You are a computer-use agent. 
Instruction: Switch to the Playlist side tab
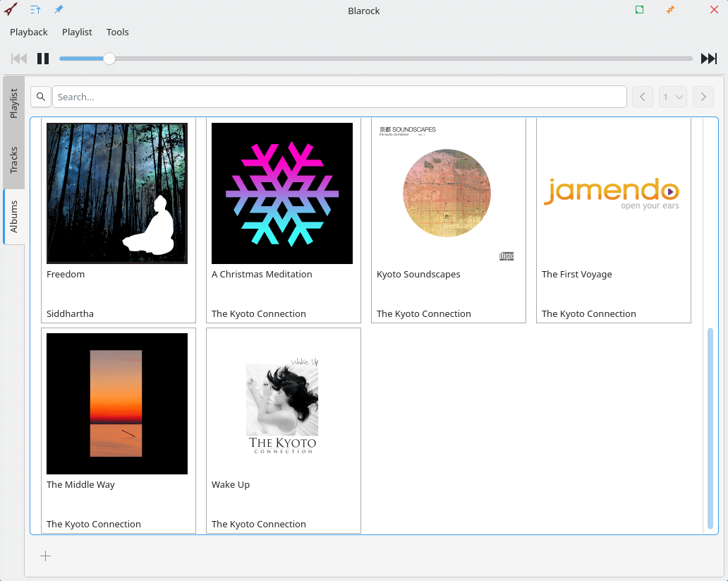tap(14, 103)
